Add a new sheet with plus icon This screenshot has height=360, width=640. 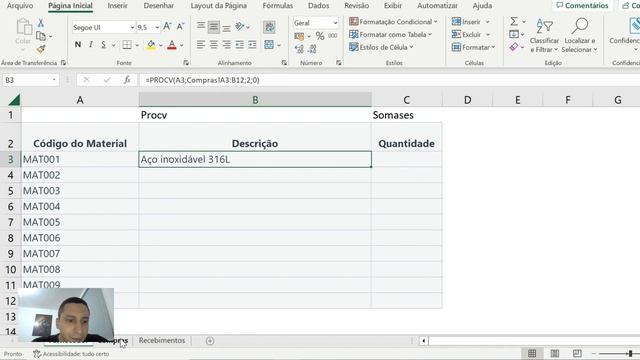[210, 341]
